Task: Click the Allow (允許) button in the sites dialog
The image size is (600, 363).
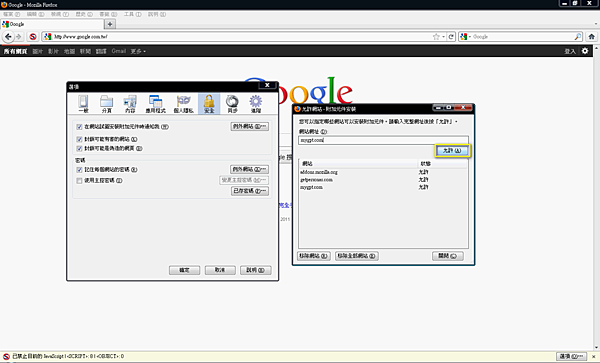Action: (x=452, y=151)
